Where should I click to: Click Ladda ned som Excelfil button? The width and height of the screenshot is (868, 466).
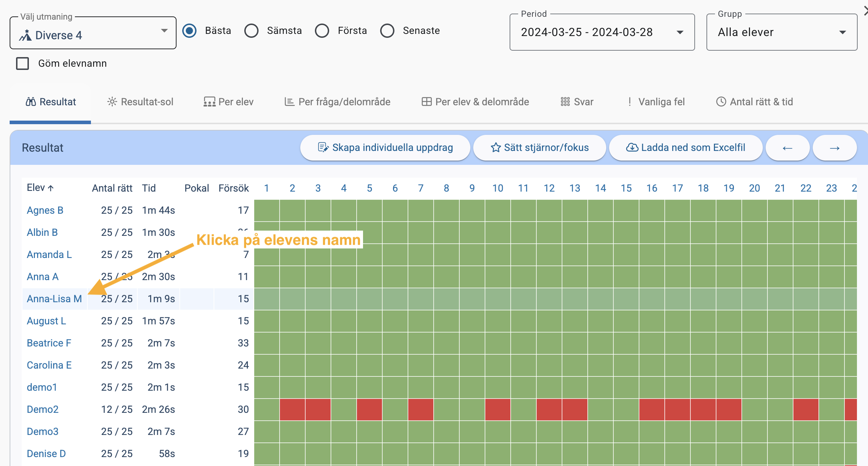(685, 148)
